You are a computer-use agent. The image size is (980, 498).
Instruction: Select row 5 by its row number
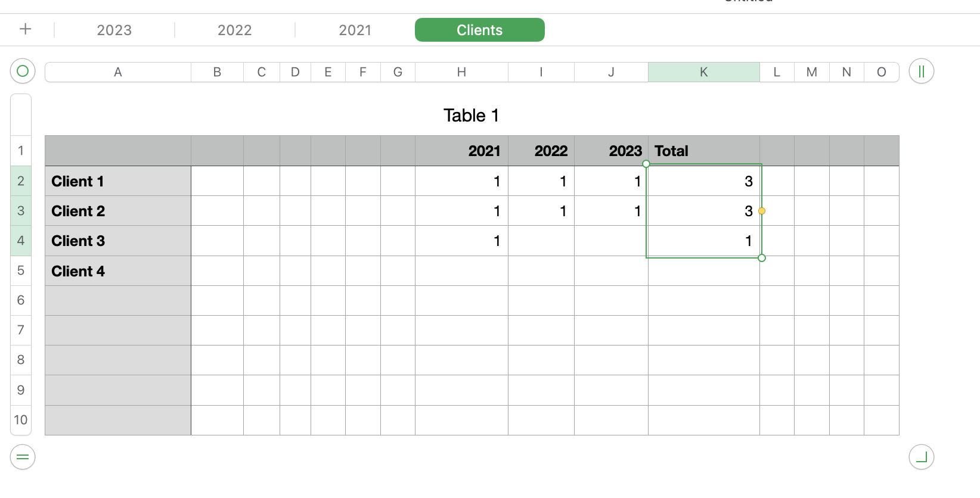coord(21,270)
